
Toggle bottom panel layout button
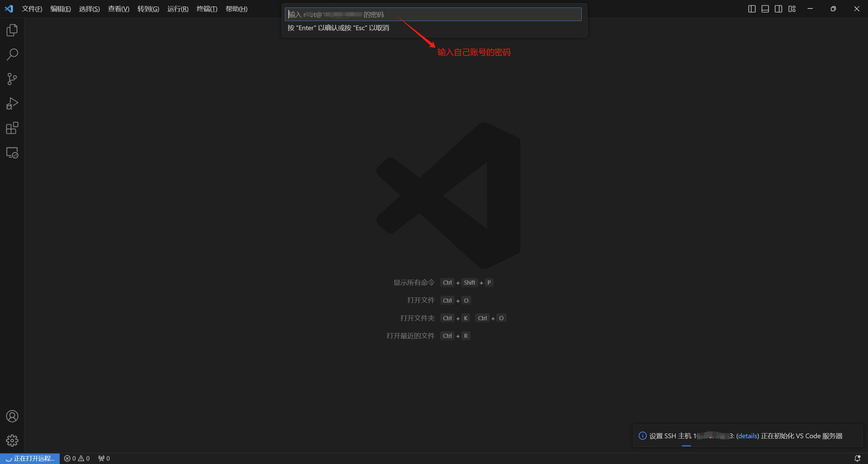765,9
